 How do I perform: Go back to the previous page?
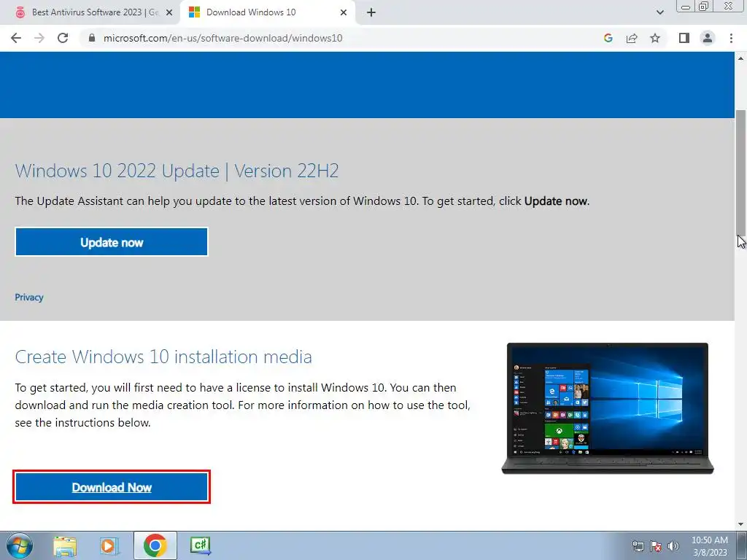(x=16, y=38)
